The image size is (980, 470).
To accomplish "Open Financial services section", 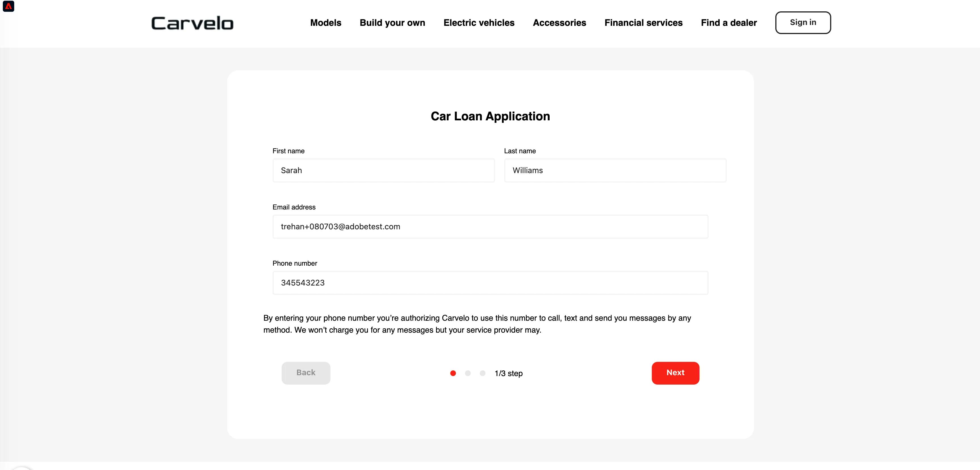I will 643,23.
